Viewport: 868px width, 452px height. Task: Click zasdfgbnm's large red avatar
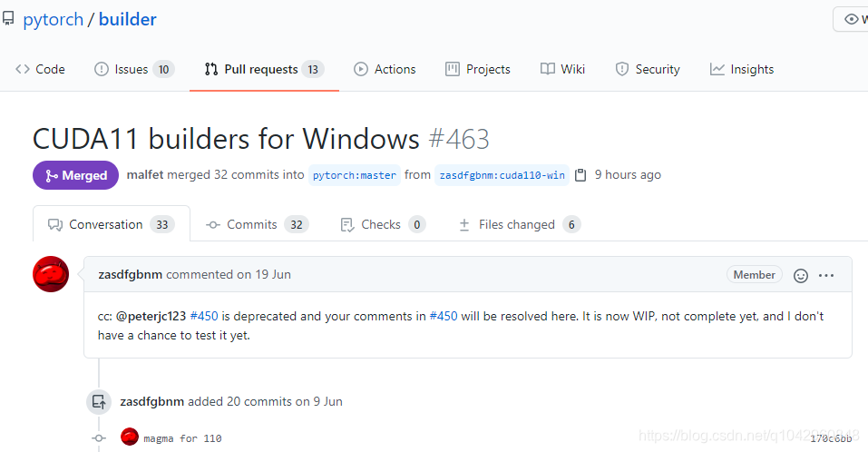pos(51,274)
